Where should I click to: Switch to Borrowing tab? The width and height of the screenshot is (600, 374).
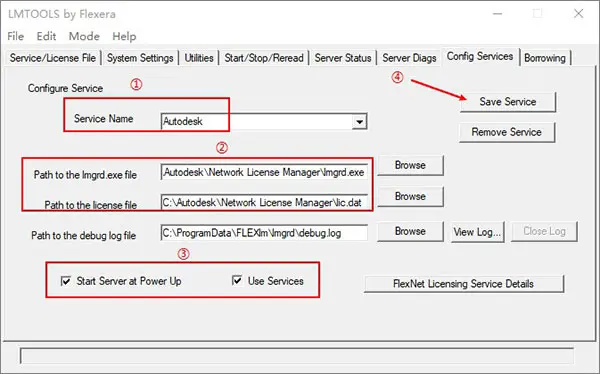point(545,58)
